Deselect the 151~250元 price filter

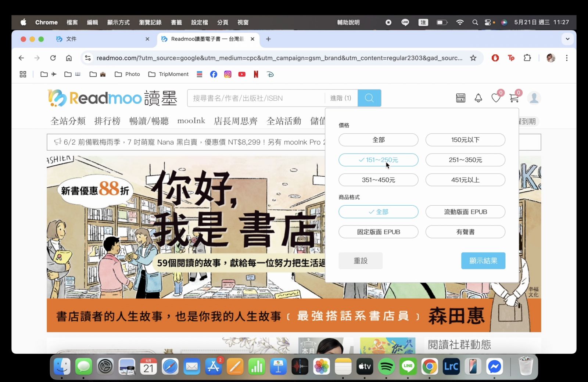[x=379, y=160]
